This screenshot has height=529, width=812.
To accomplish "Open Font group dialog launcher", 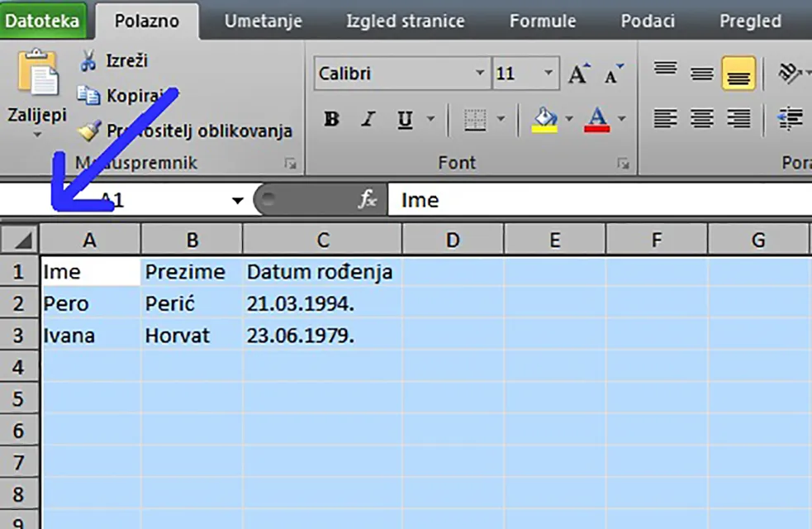I will tap(623, 164).
